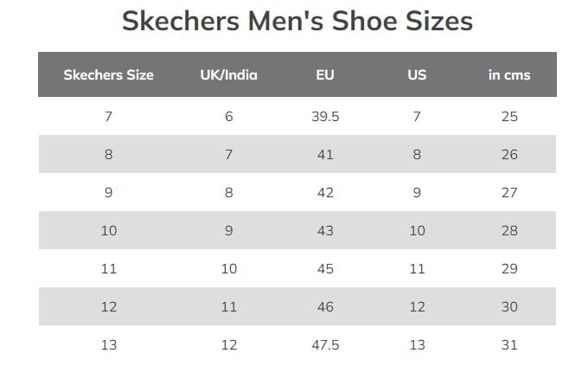Select UK/India size 6 cell
This screenshot has height=379, width=588.
point(228,117)
